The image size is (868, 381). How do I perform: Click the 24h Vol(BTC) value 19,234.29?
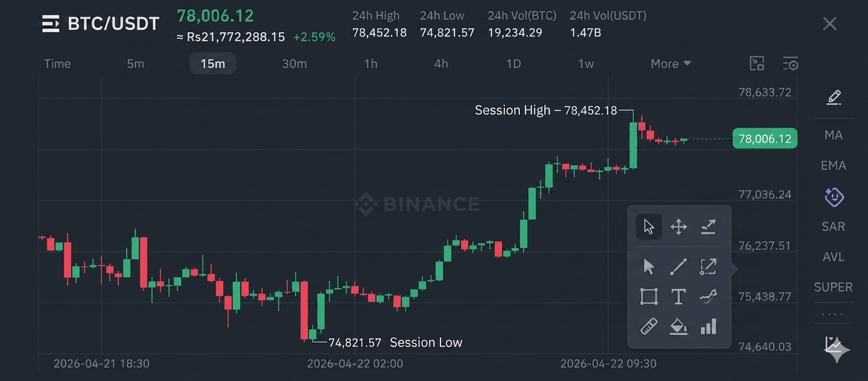tap(515, 33)
